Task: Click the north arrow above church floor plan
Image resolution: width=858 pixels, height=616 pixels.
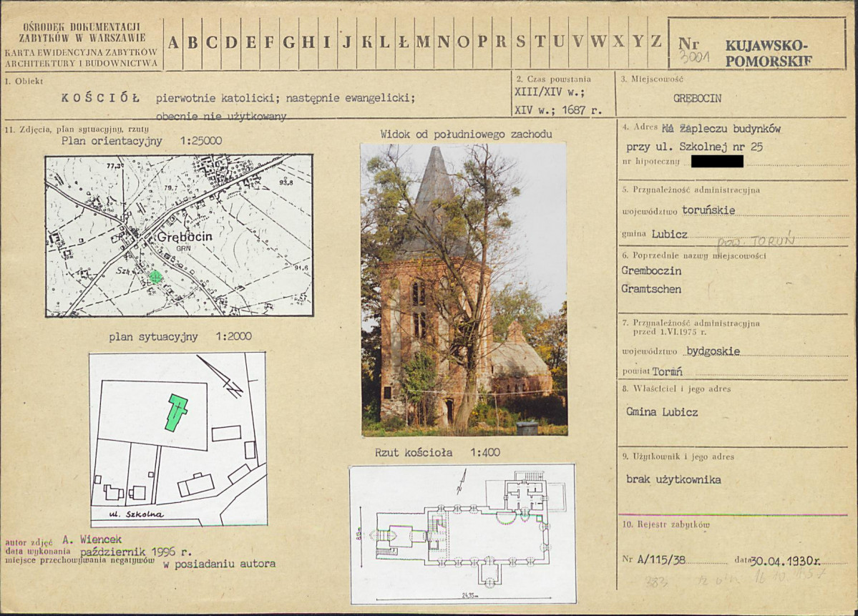Action: pos(462,481)
